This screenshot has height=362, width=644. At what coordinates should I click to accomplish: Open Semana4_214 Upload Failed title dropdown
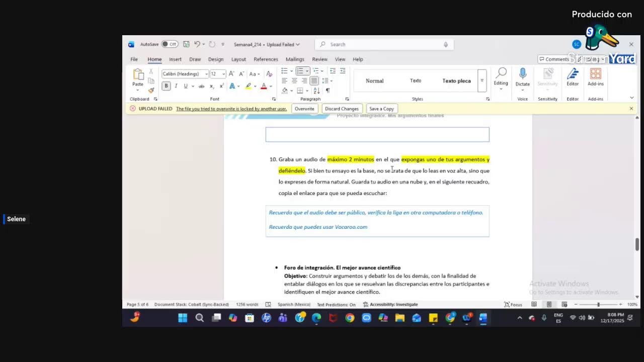point(267,44)
